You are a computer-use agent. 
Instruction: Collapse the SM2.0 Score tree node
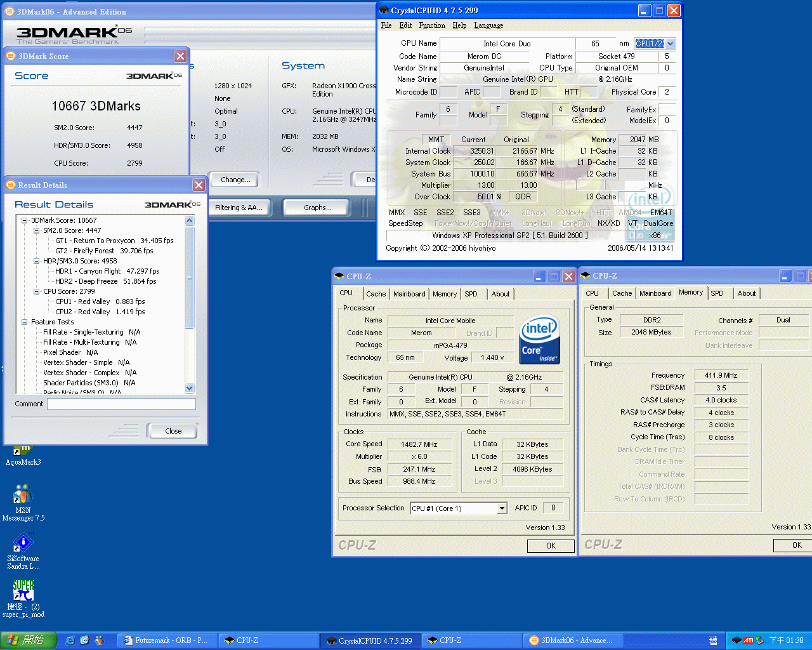point(37,230)
